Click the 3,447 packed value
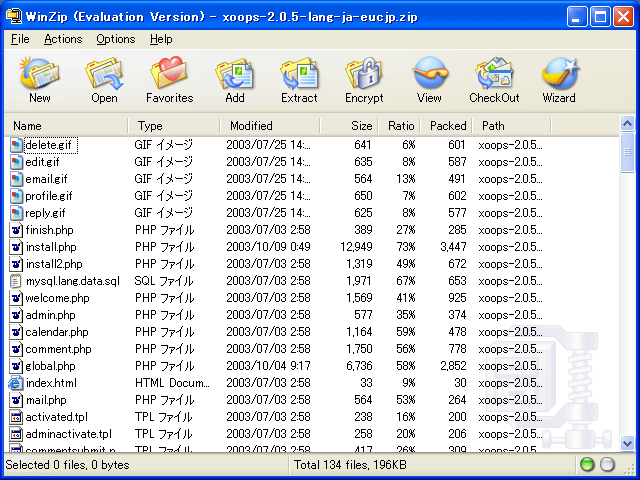The height and width of the screenshot is (480, 640). 453,247
